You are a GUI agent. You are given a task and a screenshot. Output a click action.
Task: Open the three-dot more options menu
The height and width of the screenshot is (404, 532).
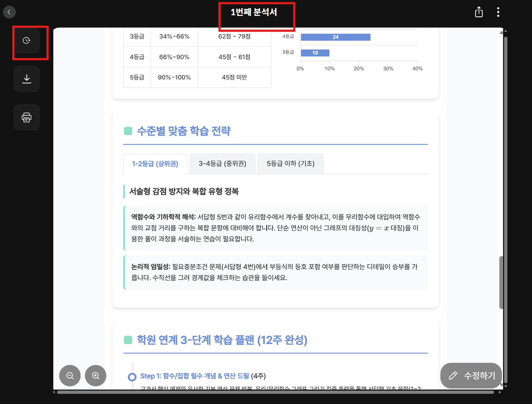pos(498,12)
